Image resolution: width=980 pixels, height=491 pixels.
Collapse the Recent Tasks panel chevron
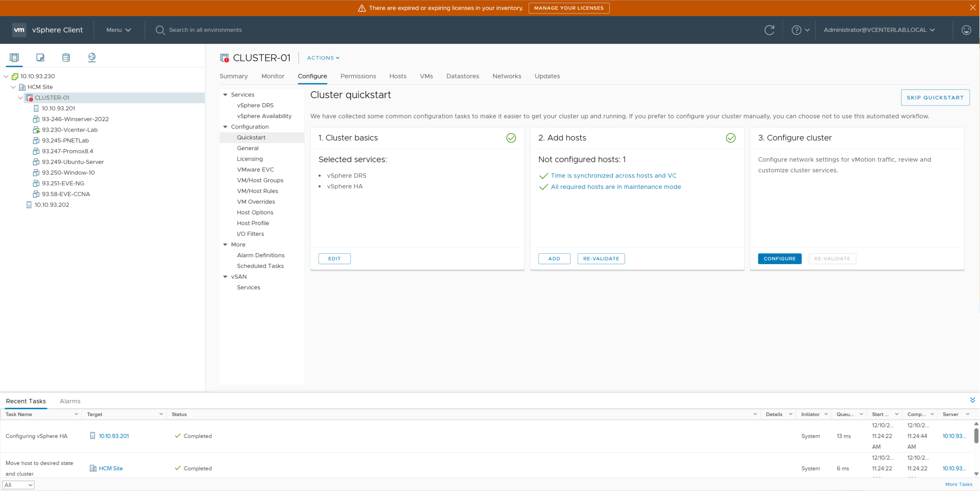973,400
